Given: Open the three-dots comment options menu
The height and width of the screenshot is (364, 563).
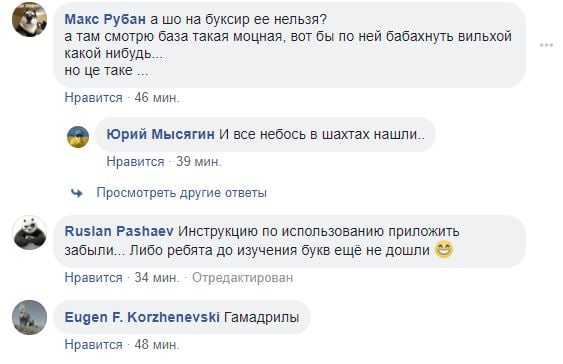Looking at the screenshot, I should pos(546,45).
